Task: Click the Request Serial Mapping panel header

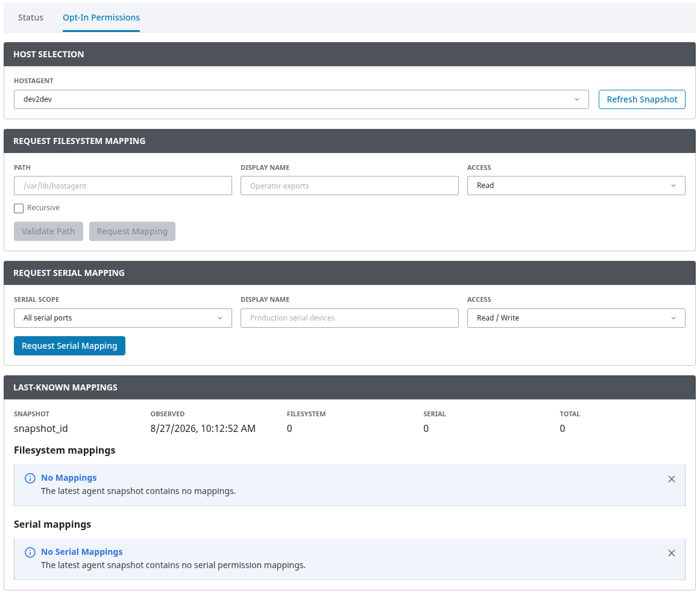Action: (350, 274)
